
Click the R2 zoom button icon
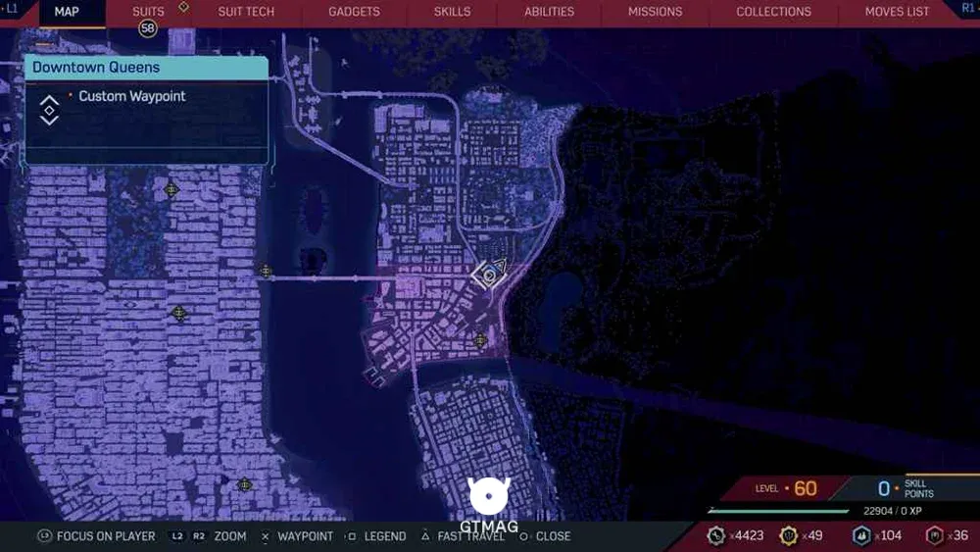[198, 536]
